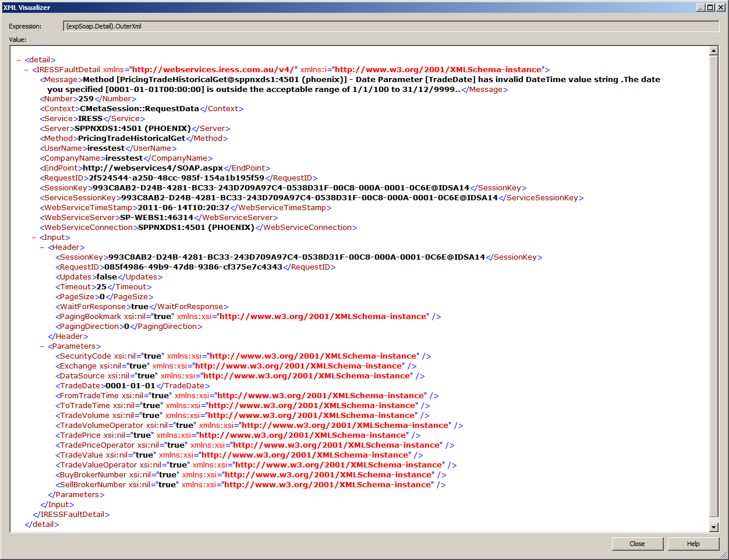This screenshot has height=560, width=729.
Task: Click the FromTradeTime element line
Action: (247, 396)
